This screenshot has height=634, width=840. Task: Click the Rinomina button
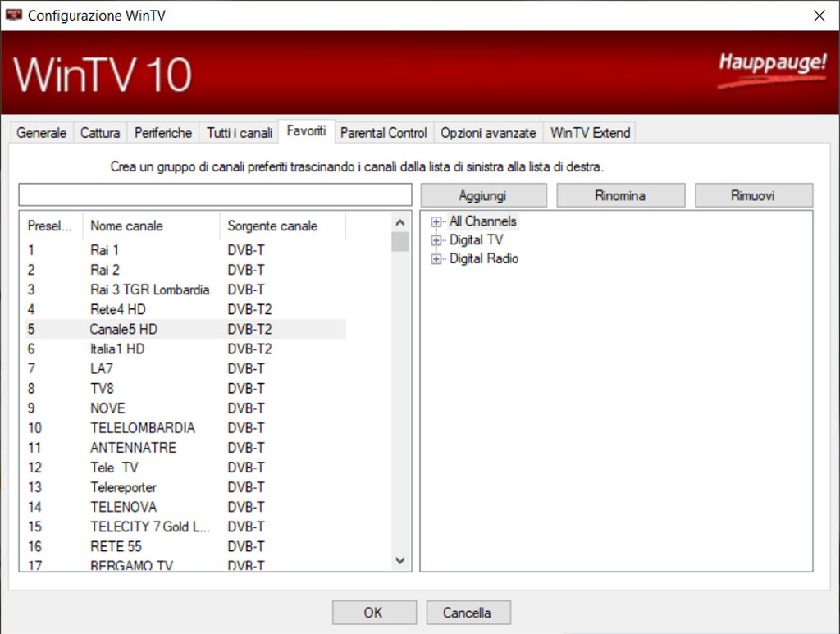pyautogui.click(x=620, y=195)
